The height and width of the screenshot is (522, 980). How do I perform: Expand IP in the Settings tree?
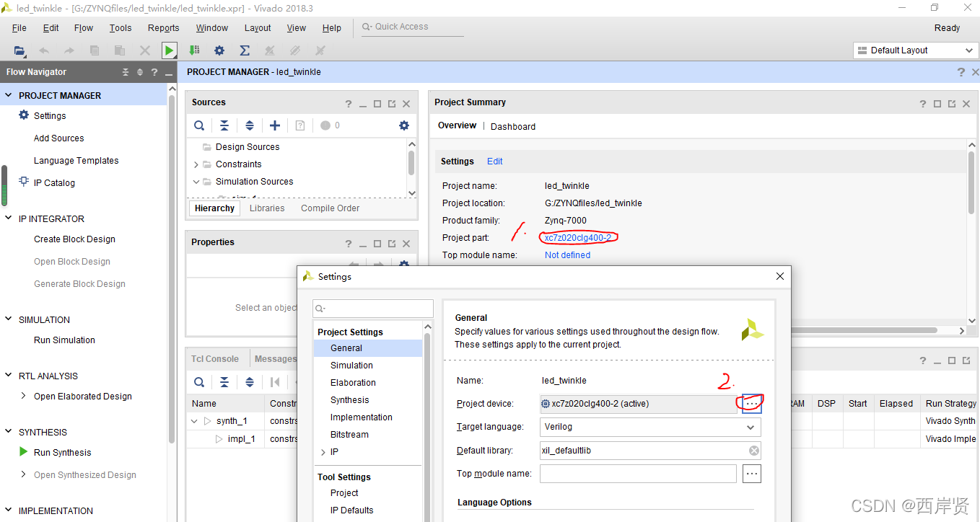point(323,452)
